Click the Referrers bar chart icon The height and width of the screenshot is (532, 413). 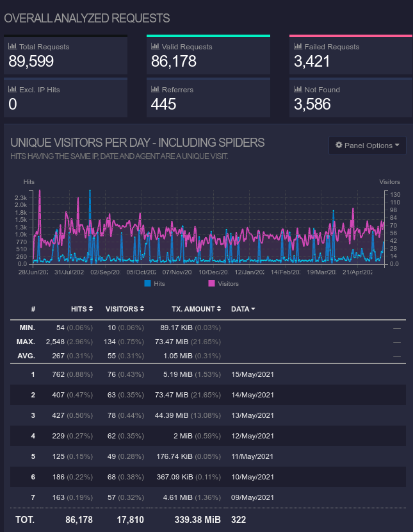coord(155,90)
